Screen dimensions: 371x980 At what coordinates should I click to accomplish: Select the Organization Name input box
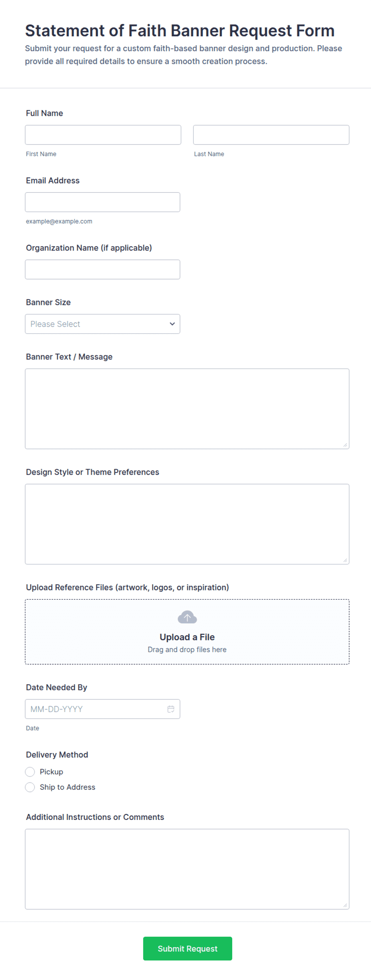pyautogui.click(x=103, y=269)
